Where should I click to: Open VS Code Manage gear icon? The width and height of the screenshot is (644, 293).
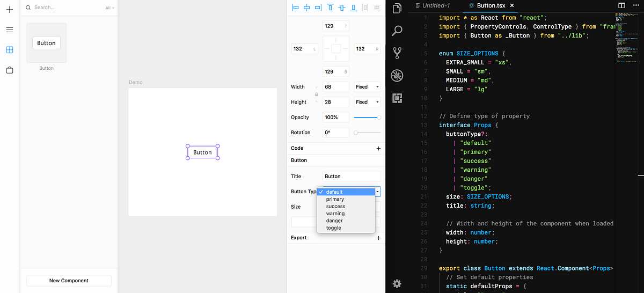point(397,283)
